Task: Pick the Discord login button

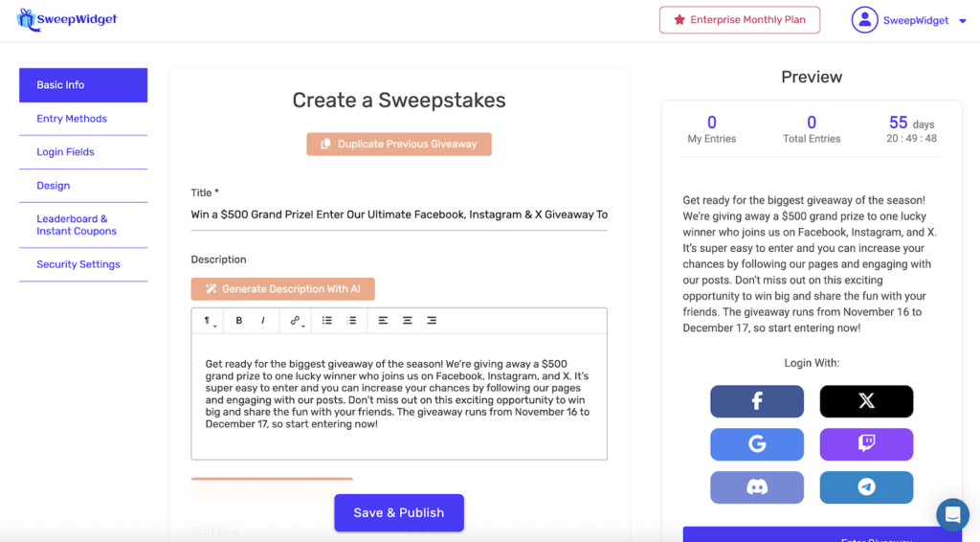Action: (x=757, y=487)
